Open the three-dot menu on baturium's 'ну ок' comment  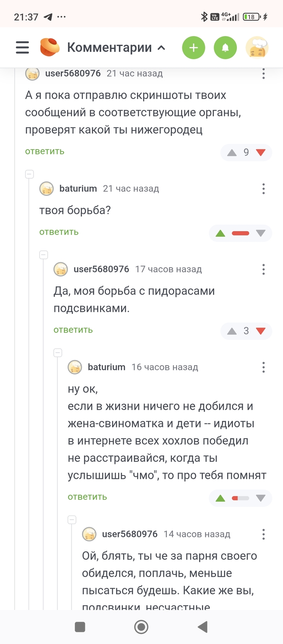263,367
